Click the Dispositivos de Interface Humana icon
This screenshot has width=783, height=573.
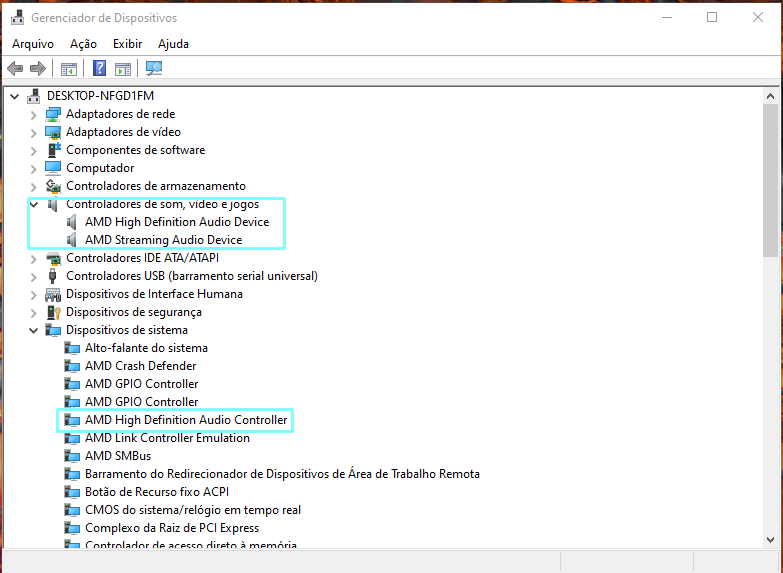click(53, 294)
